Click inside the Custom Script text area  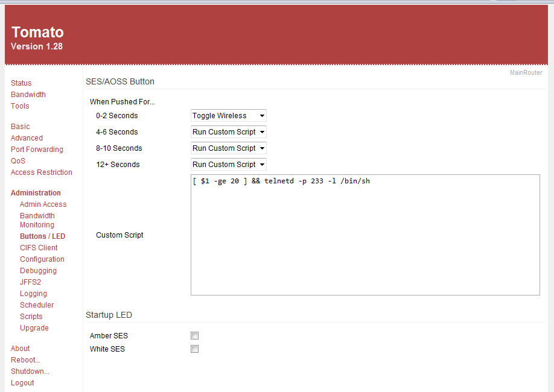(365, 235)
